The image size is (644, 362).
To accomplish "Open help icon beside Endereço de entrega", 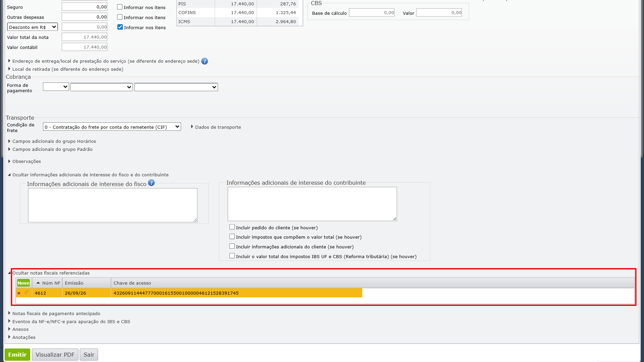I will (x=205, y=61).
